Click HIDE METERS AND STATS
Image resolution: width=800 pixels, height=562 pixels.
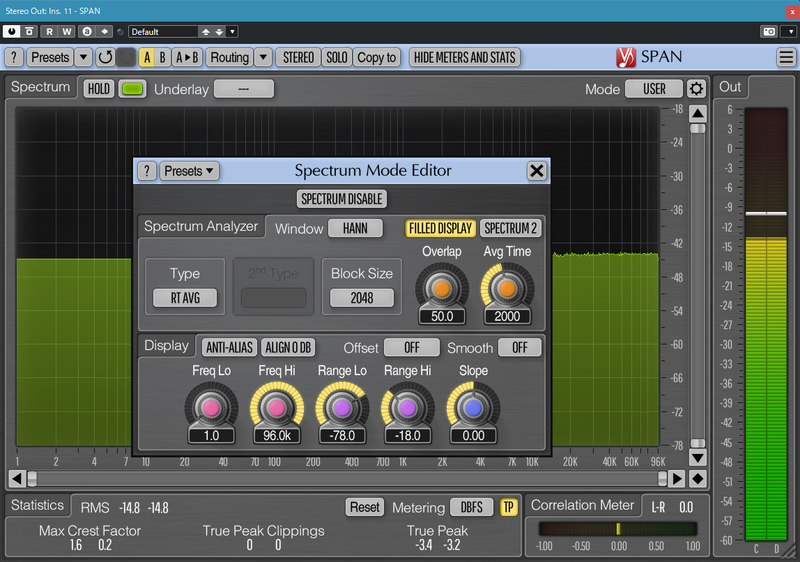pos(465,58)
